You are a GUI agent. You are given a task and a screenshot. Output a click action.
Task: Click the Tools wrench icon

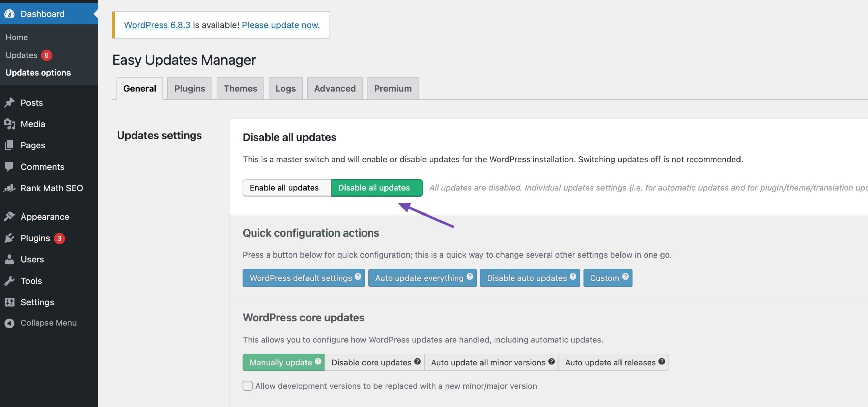(x=9, y=281)
